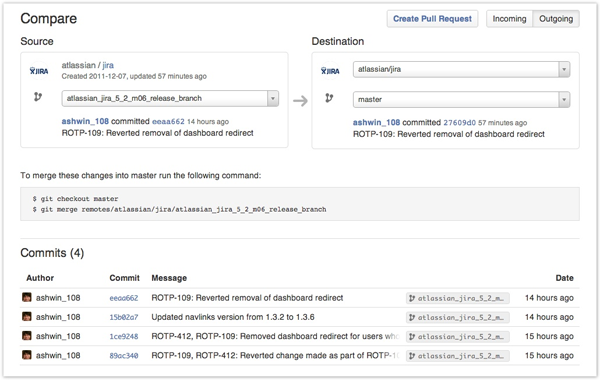
Task: Click the ROTP-412, ROTP-109 Removed dashboard redirect message
Action: (x=275, y=336)
